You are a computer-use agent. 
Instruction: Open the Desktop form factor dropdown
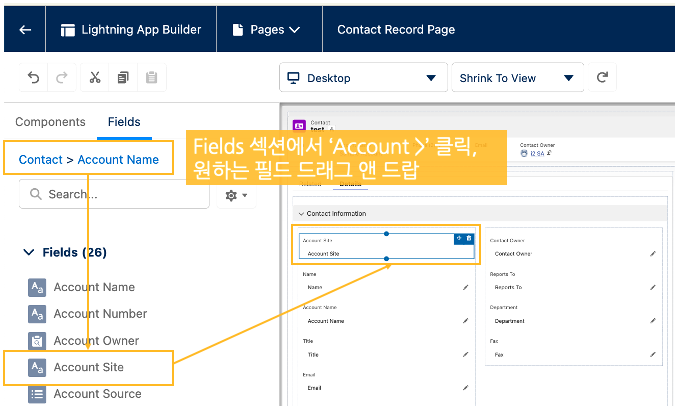point(362,78)
